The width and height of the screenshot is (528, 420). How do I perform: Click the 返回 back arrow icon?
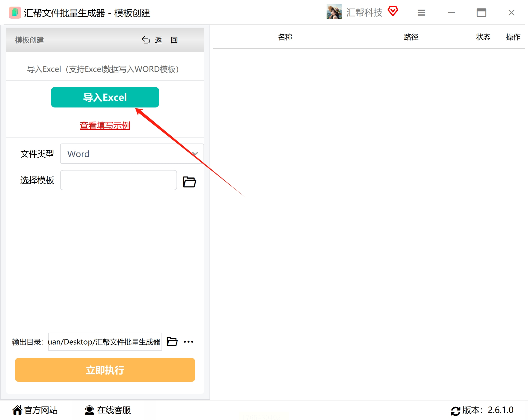(x=146, y=40)
